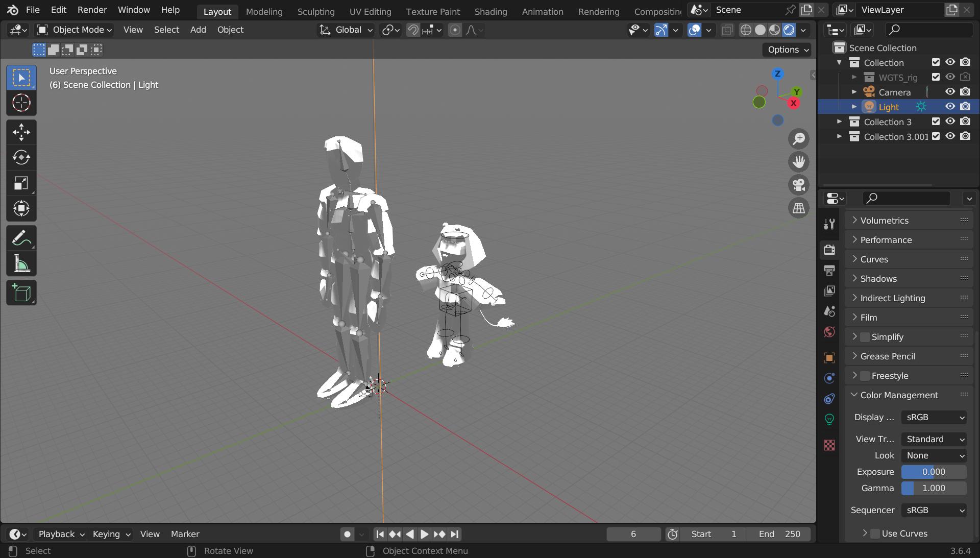
Task: Click the pan view hand icon
Action: [x=799, y=162]
